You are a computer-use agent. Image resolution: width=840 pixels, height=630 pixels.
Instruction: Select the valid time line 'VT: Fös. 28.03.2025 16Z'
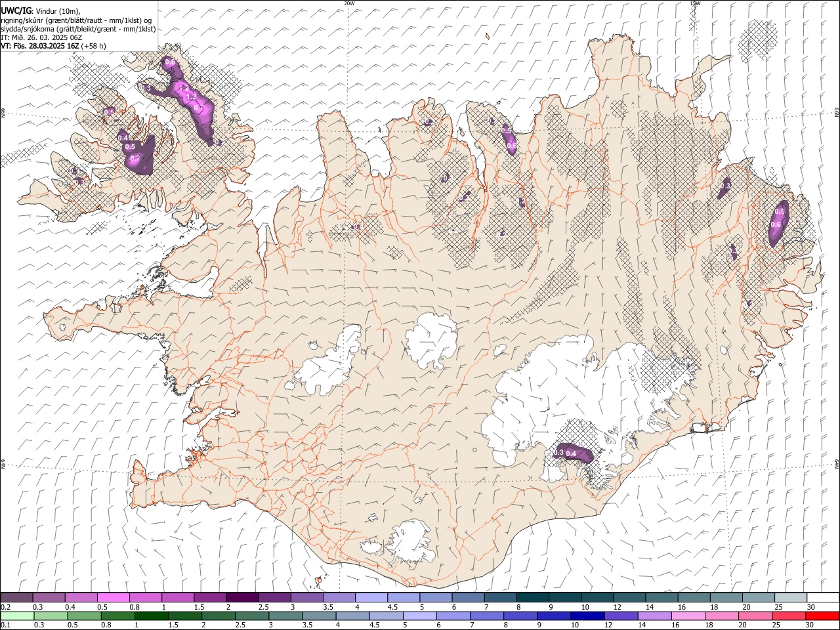coord(39,46)
